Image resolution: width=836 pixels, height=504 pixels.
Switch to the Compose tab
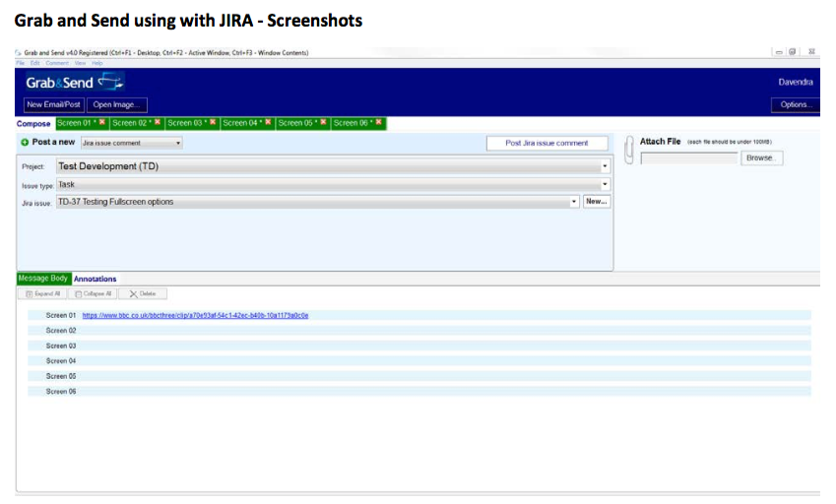33,124
